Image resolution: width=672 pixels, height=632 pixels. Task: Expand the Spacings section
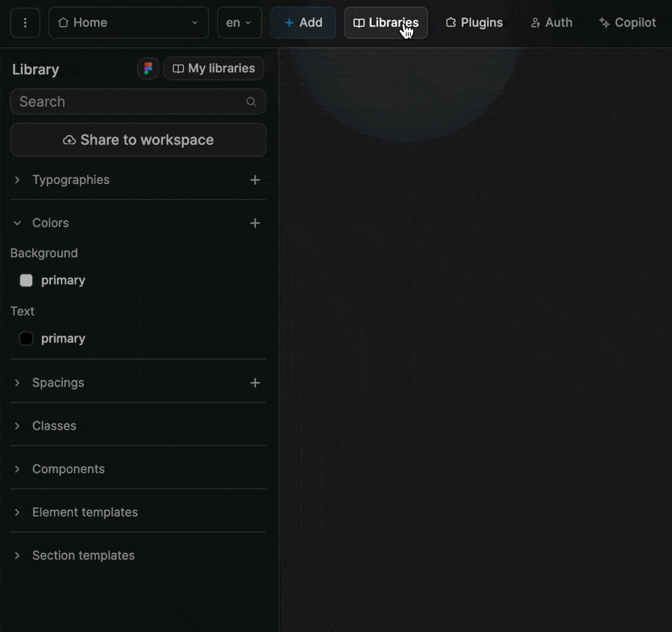click(16, 382)
